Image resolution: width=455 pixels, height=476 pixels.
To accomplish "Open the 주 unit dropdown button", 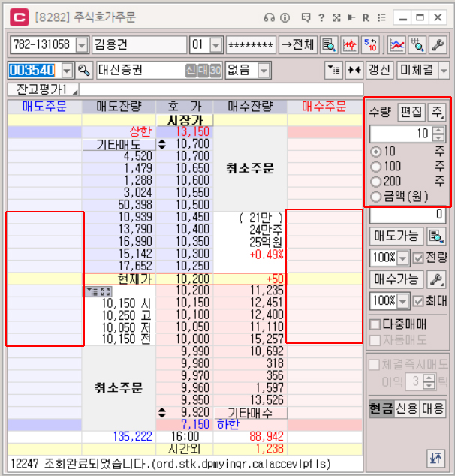I will [436, 112].
